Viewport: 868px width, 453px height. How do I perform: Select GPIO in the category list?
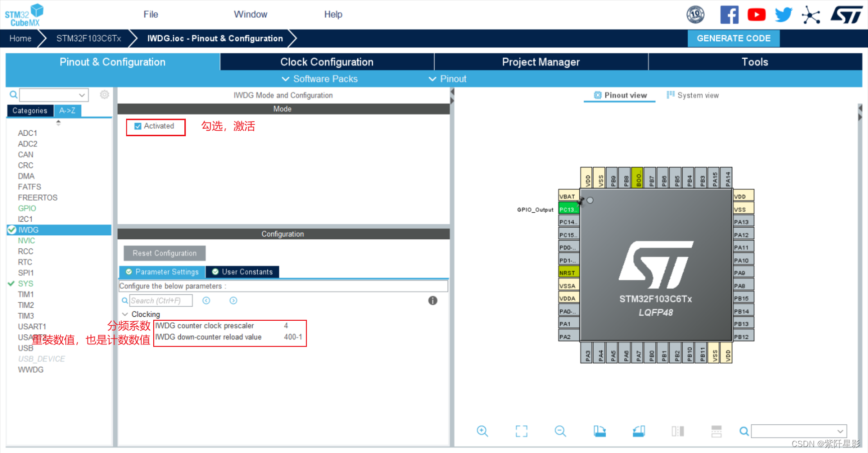click(27, 208)
